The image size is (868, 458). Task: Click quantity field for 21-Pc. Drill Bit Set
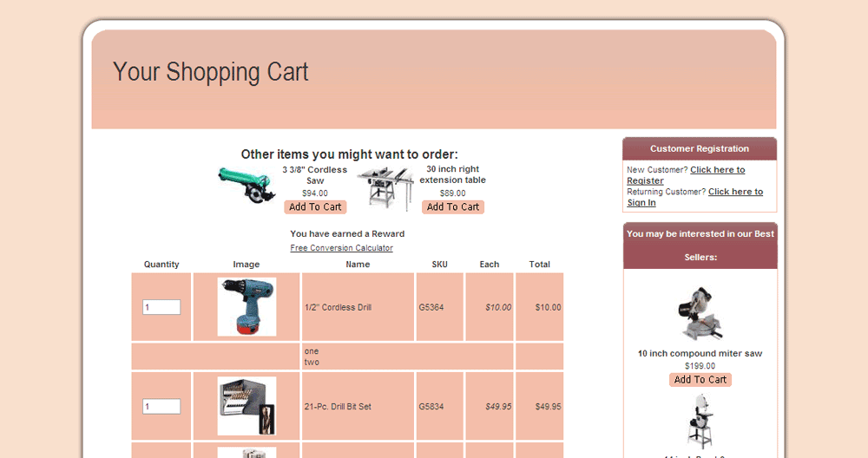pyautogui.click(x=161, y=407)
